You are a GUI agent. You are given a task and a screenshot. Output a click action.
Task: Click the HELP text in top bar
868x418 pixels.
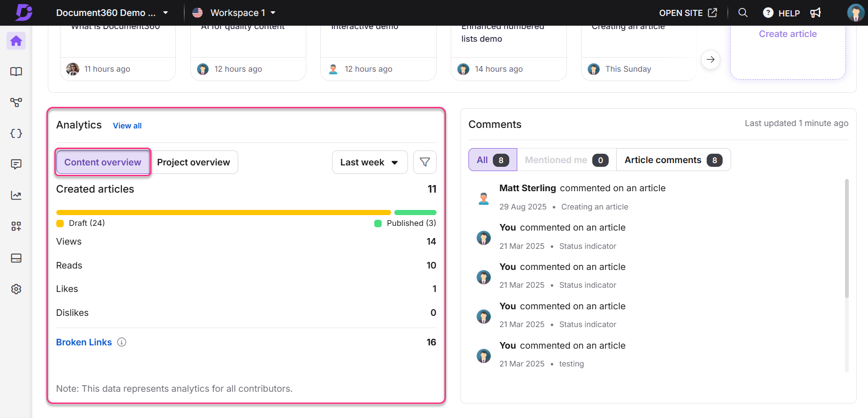[789, 13]
